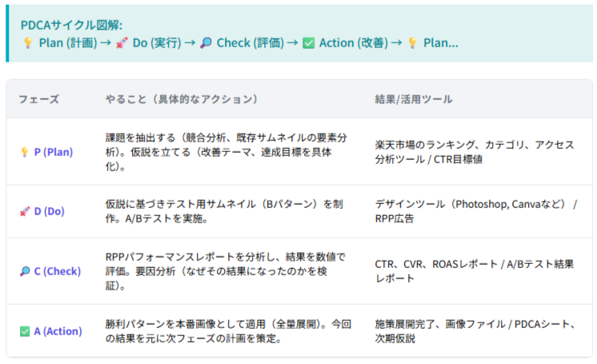Select the purple D (Do) phase label

point(49,212)
